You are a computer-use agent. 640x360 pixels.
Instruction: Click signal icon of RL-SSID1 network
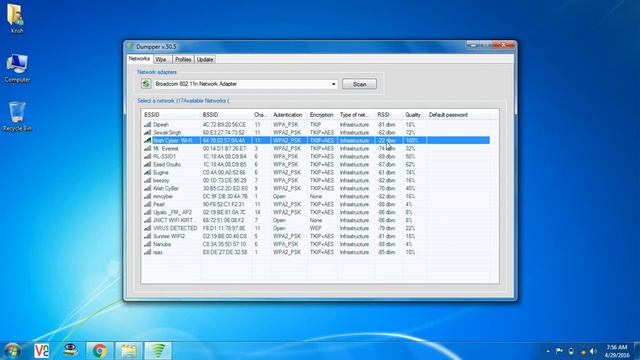tap(147, 156)
